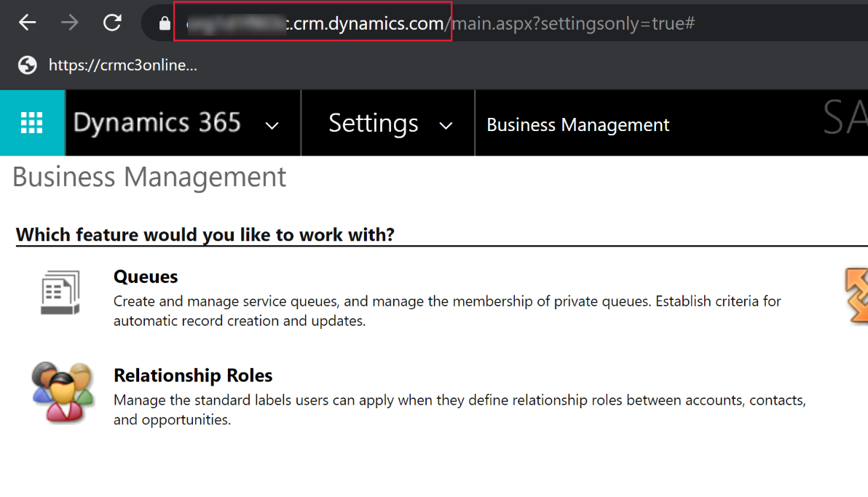Open the Queues link

146,277
